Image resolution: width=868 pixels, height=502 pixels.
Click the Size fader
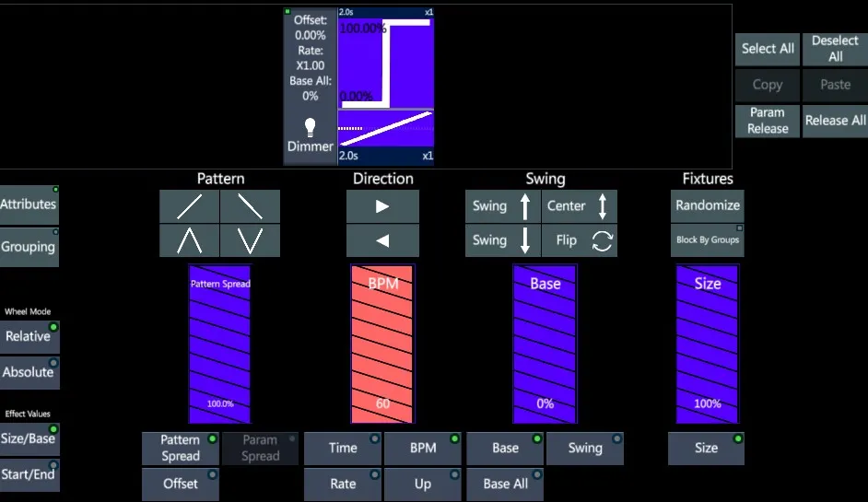click(x=707, y=344)
